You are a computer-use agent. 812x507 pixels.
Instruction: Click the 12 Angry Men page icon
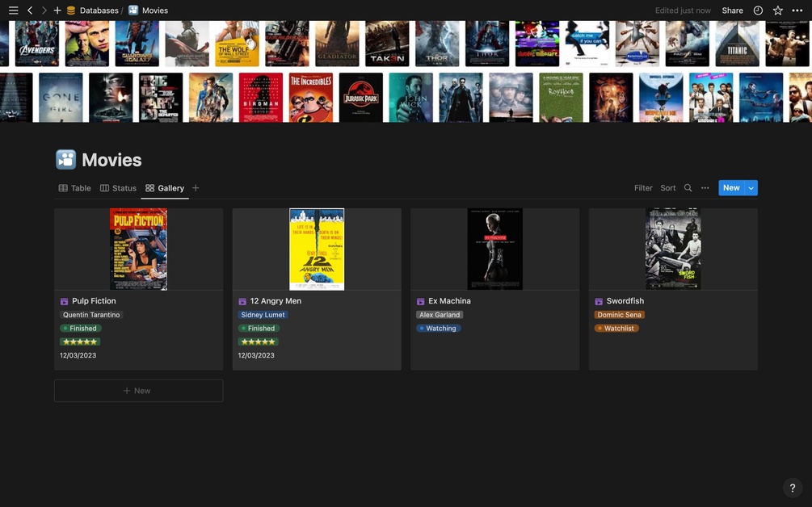(242, 301)
